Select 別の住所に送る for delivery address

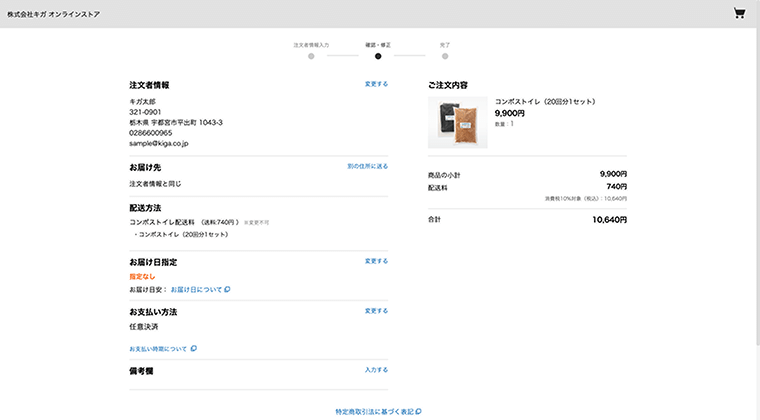click(367, 166)
